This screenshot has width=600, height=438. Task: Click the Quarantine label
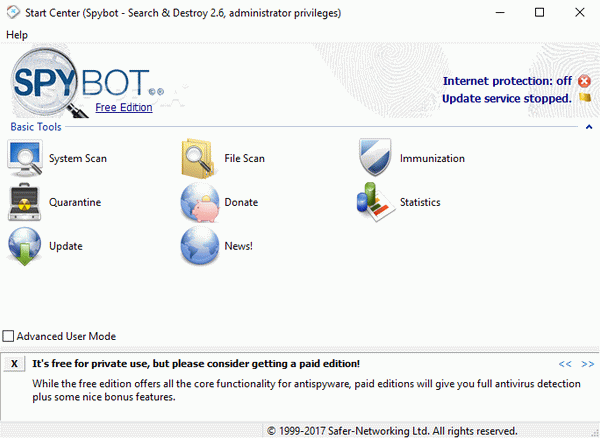click(75, 202)
